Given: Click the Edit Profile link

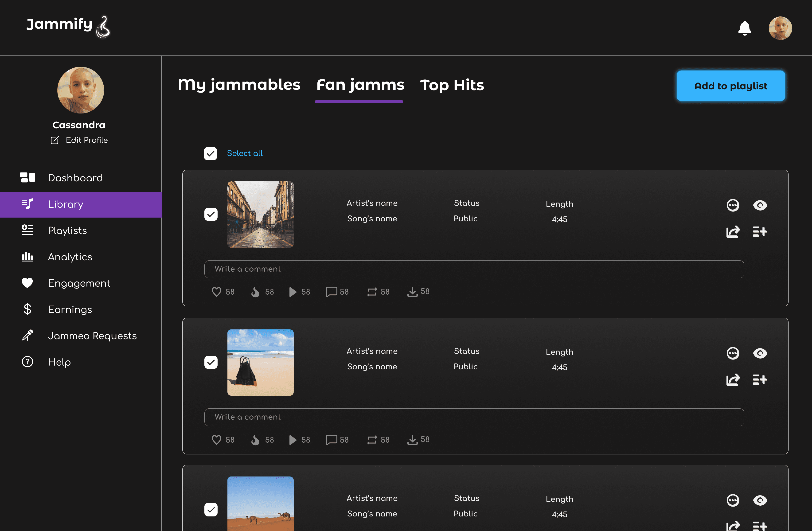Looking at the screenshot, I should click(x=87, y=140).
